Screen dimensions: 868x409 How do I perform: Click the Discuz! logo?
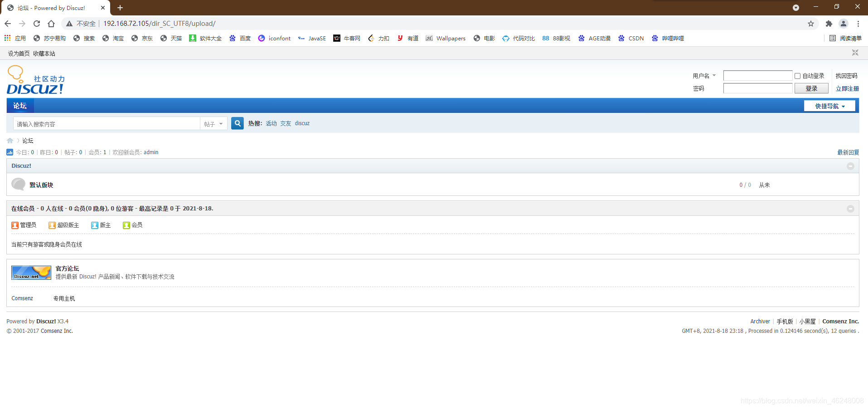(36, 80)
